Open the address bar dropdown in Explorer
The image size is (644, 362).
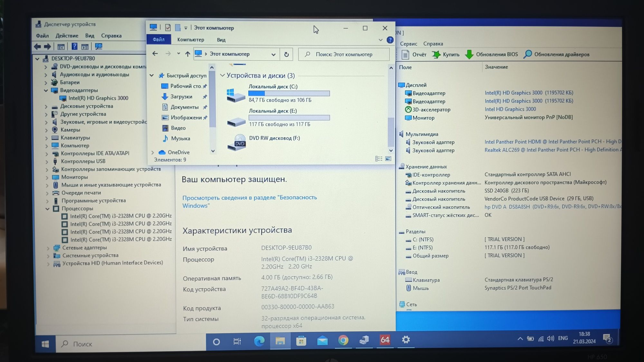click(273, 54)
